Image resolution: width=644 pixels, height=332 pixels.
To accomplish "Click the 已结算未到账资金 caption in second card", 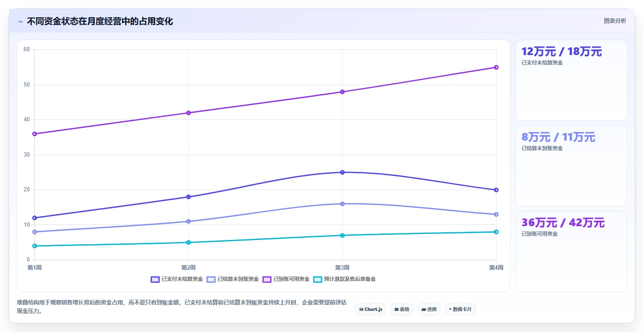I will [x=542, y=148].
